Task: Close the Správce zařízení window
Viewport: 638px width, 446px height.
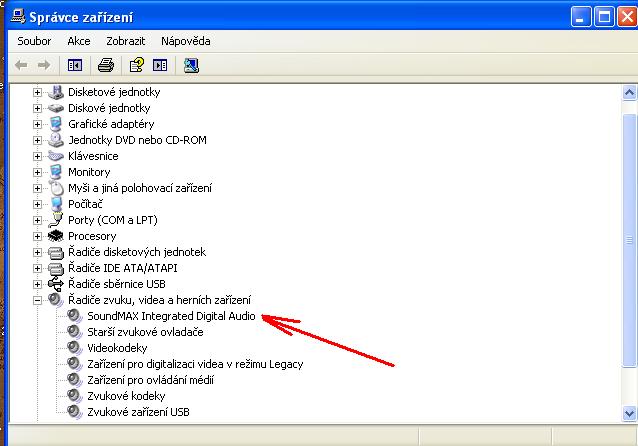Action: click(x=627, y=17)
